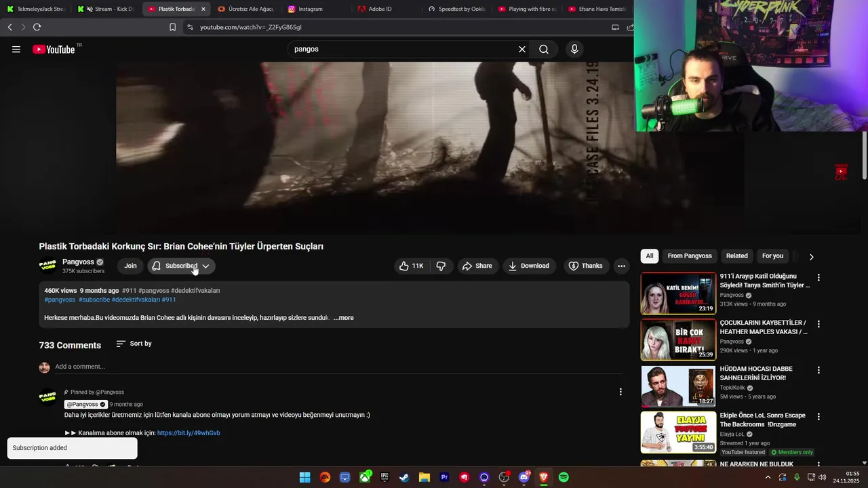Open the bit.ly/49whGvb link
This screenshot has width=868, height=488.
click(189, 433)
